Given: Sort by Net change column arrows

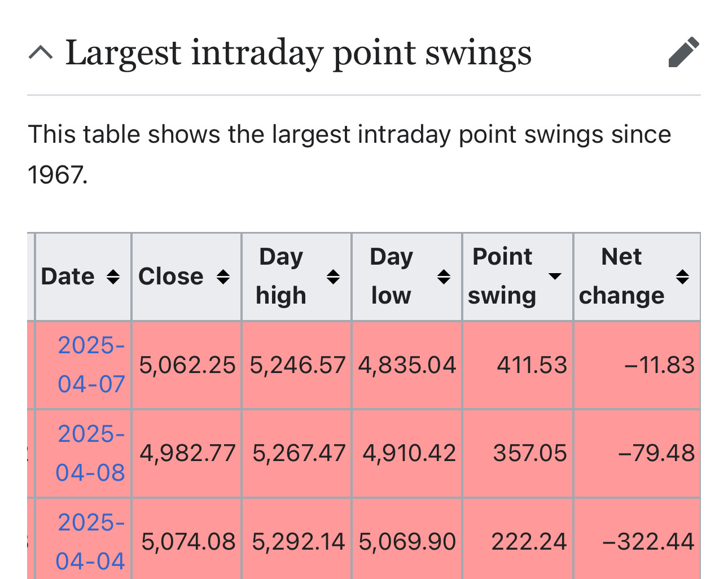Looking at the screenshot, I should (x=683, y=277).
